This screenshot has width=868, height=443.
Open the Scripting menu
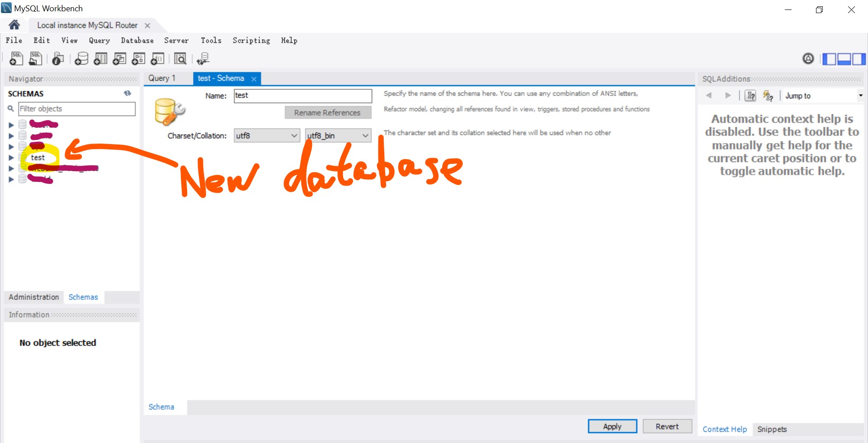251,40
